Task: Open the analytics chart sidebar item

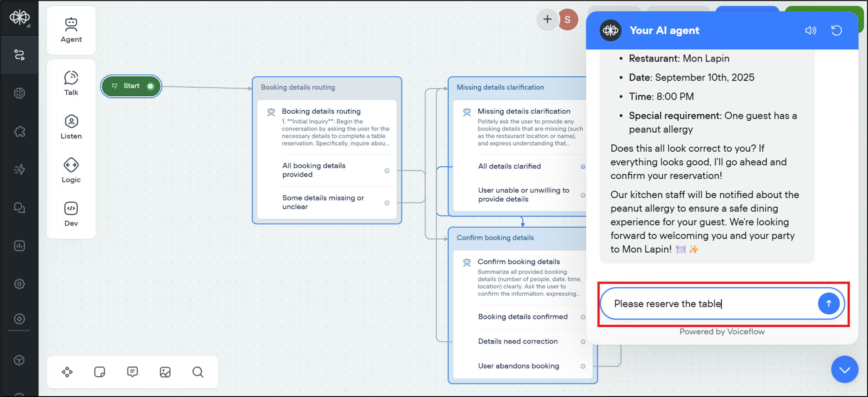Action: tap(20, 246)
